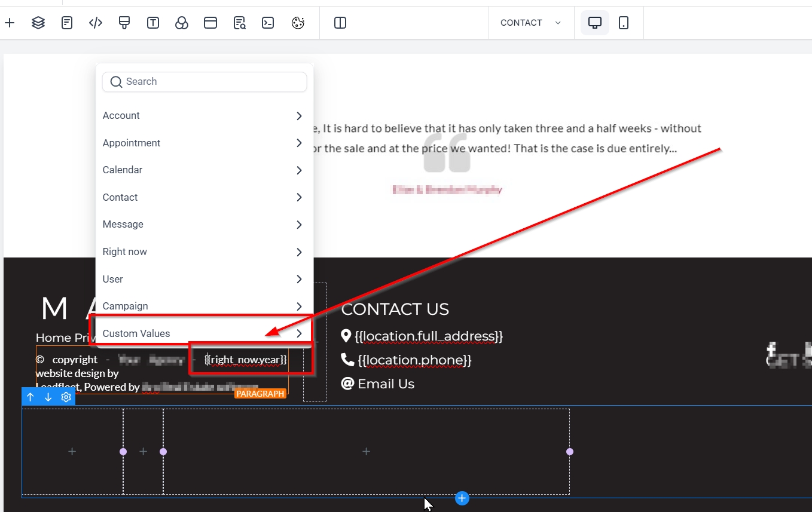This screenshot has height=512, width=812.
Task: Switch to mobile view
Action: (x=624, y=23)
